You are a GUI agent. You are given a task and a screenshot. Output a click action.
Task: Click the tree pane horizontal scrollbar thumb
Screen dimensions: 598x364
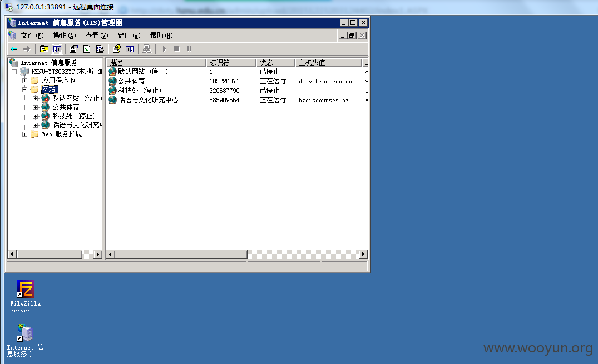[x=50, y=254]
